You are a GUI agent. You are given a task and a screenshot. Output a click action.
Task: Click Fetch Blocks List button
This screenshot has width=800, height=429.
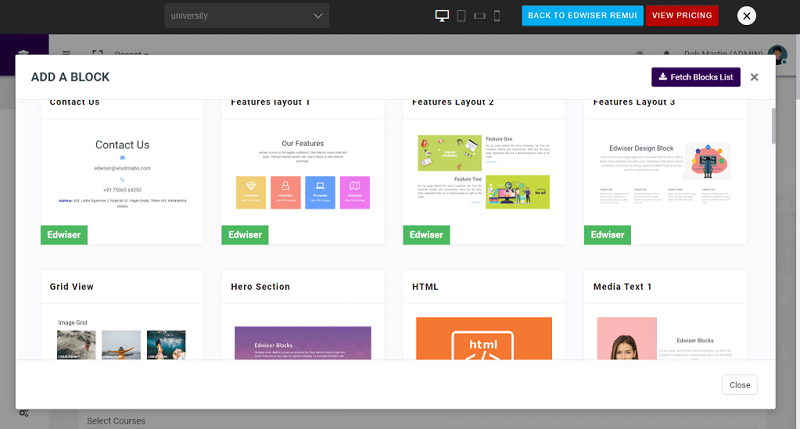pos(695,77)
